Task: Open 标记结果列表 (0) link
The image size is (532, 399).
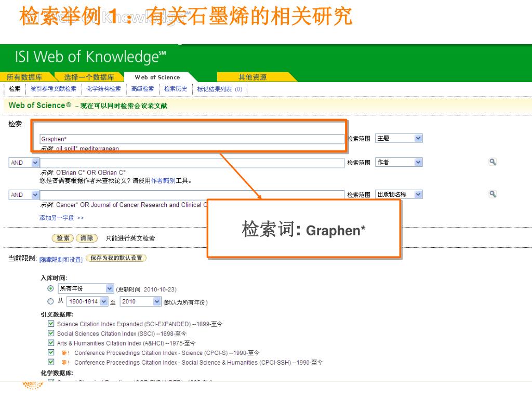Action: pyautogui.click(x=220, y=89)
